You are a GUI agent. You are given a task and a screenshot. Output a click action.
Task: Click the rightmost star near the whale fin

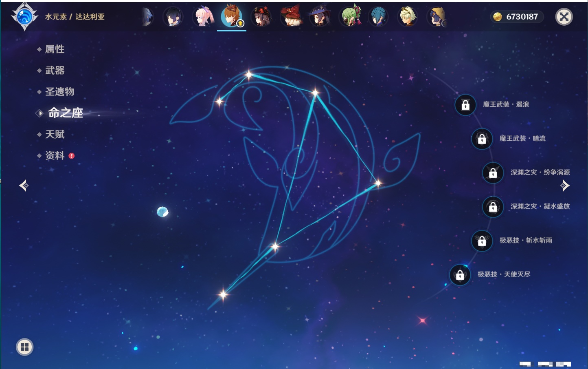[x=378, y=183]
